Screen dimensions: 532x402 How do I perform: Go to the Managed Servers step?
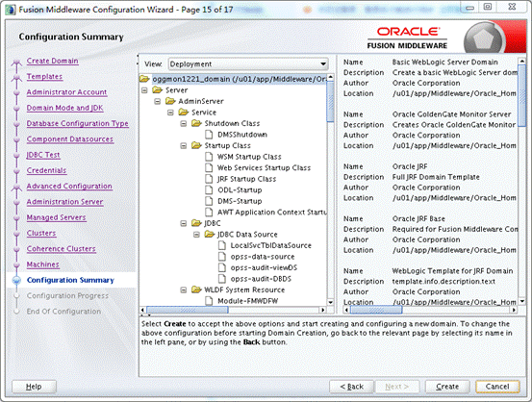(x=57, y=217)
